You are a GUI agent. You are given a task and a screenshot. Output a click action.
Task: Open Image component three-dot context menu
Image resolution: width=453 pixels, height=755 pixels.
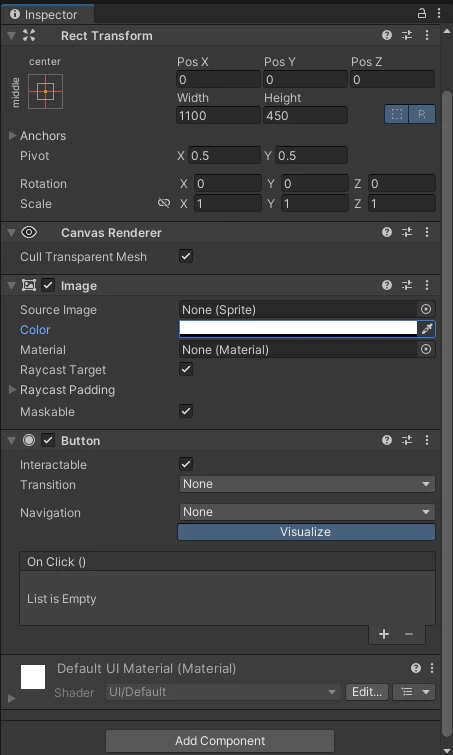point(427,285)
